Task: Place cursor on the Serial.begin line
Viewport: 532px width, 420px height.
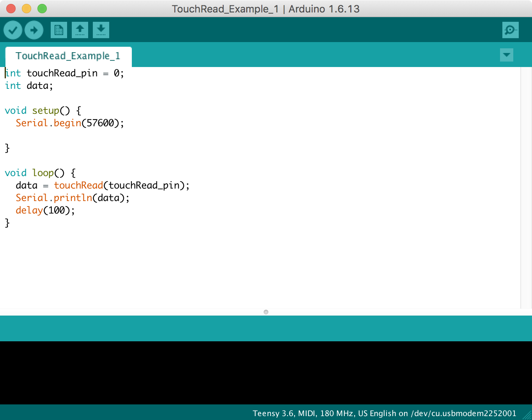Action: click(x=69, y=123)
